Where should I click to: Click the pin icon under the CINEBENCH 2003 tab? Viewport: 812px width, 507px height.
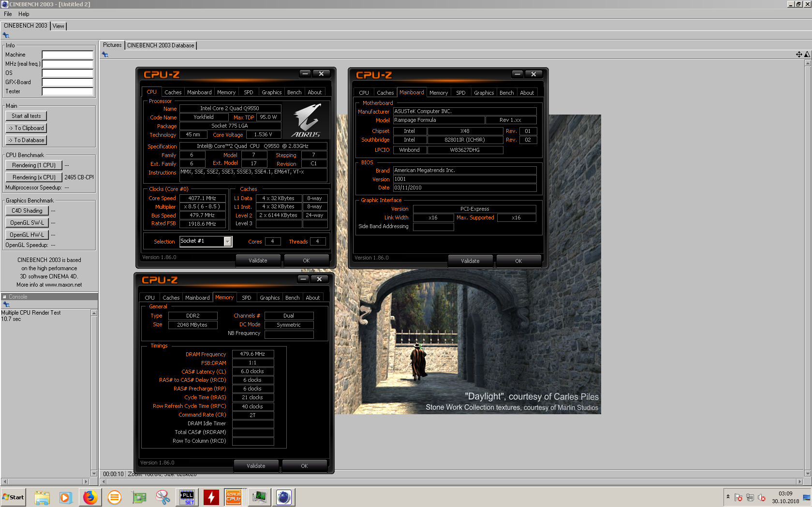(x=6, y=35)
